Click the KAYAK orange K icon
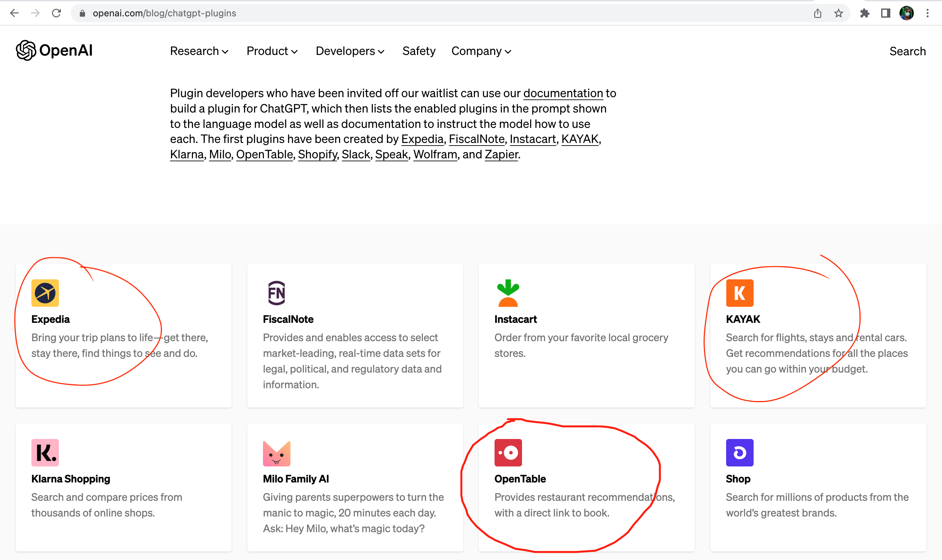Viewport: 942px width, 560px height. [740, 293]
